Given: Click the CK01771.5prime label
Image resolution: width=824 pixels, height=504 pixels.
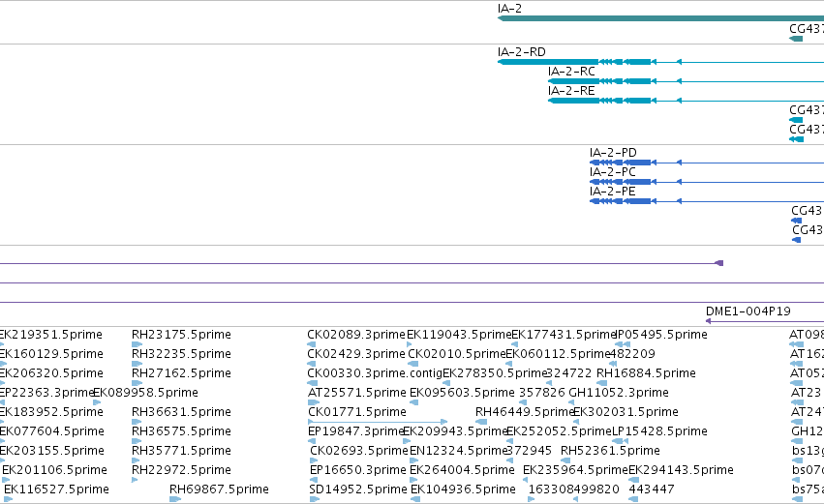Looking at the screenshot, I should coord(357,412).
